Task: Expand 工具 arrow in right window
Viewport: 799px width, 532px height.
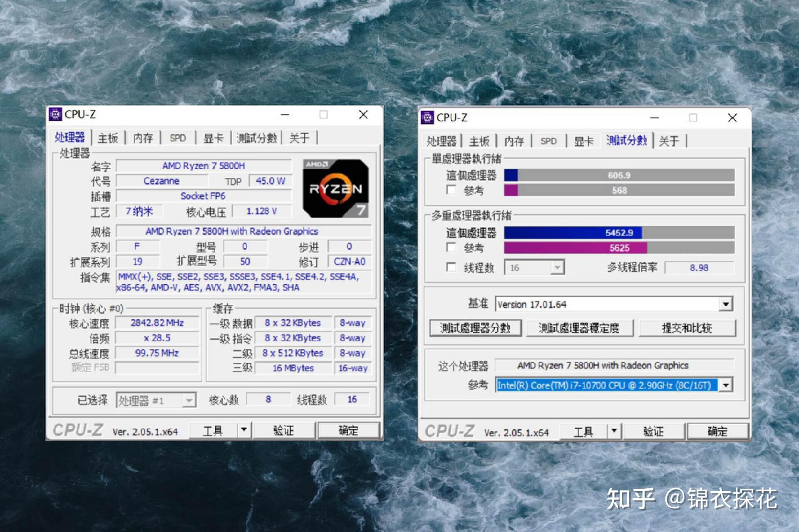Action: 615,431
